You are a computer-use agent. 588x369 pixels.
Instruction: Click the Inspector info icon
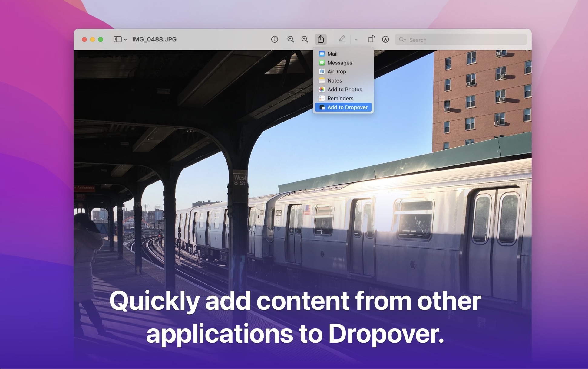coord(274,39)
